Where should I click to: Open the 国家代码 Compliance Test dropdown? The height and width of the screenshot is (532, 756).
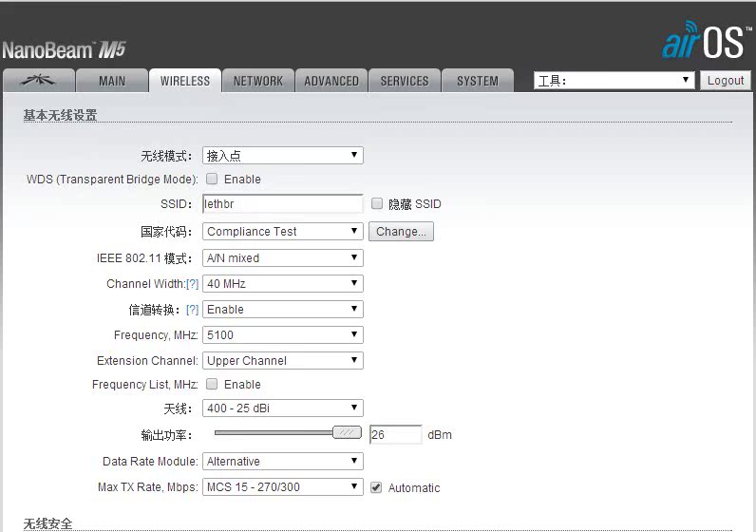[282, 231]
